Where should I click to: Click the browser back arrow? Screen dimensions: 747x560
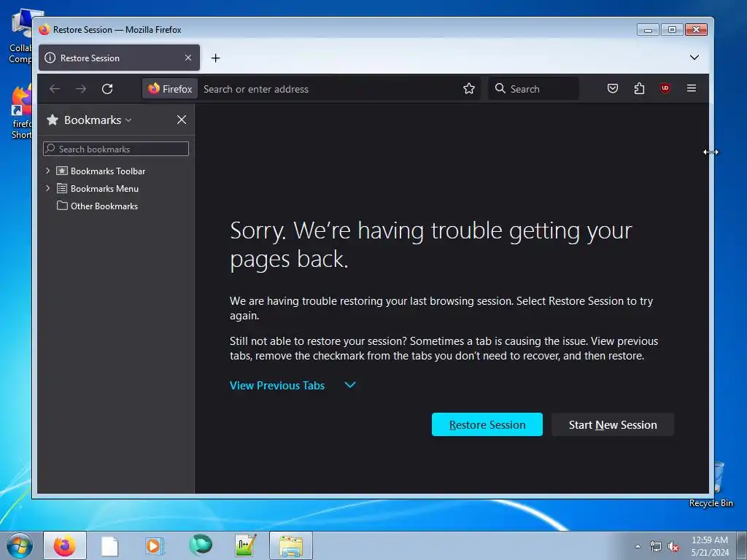tap(55, 88)
